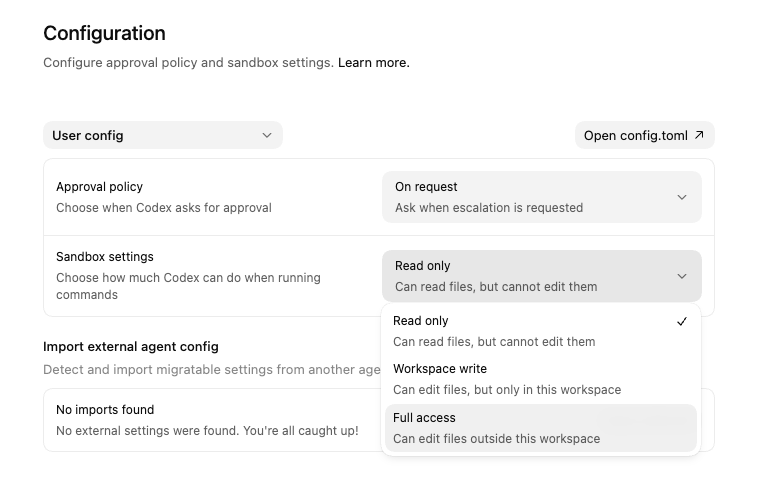Click the chevron on Sandbox settings dropdown
Screen dimensions: 757x487
[682, 276]
